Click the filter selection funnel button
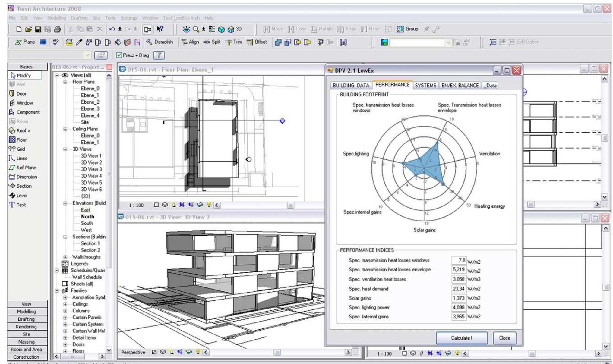Image resolution: width=613 pixels, height=364 pixels. pyautogui.click(x=159, y=55)
